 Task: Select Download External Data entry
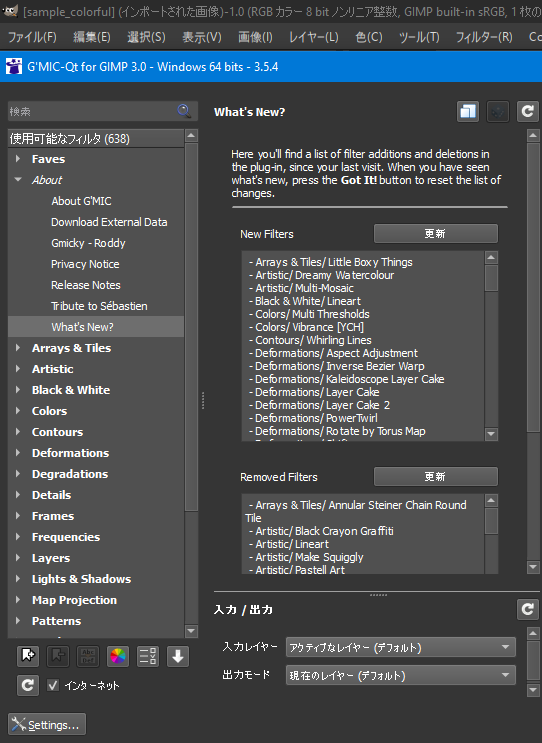[109, 222]
